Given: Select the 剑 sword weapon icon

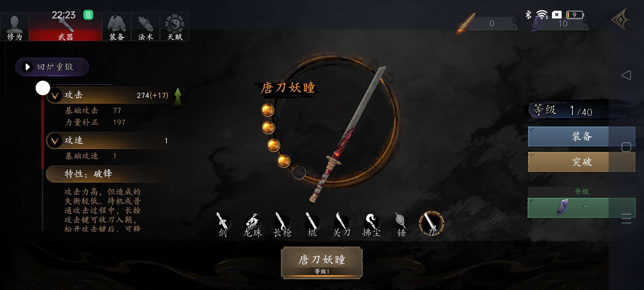Looking at the screenshot, I should pyautogui.click(x=222, y=224).
